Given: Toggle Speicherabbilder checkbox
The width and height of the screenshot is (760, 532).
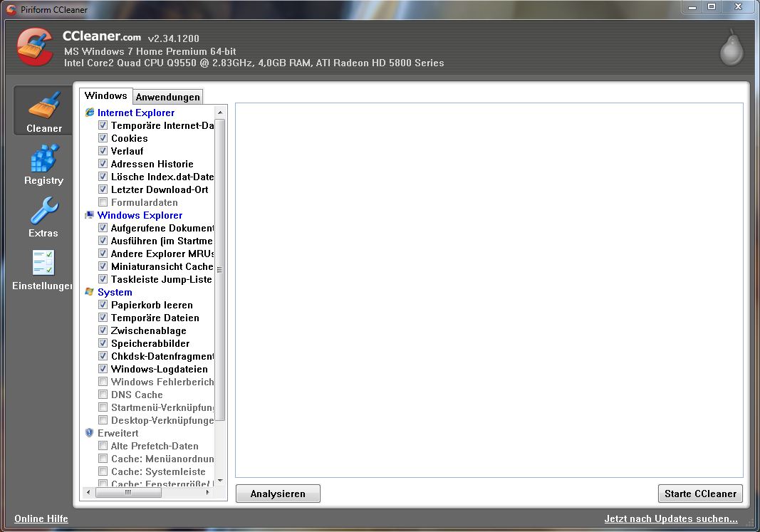Looking at the screenshot, I should pyautogui.click(x=103, y=343).
